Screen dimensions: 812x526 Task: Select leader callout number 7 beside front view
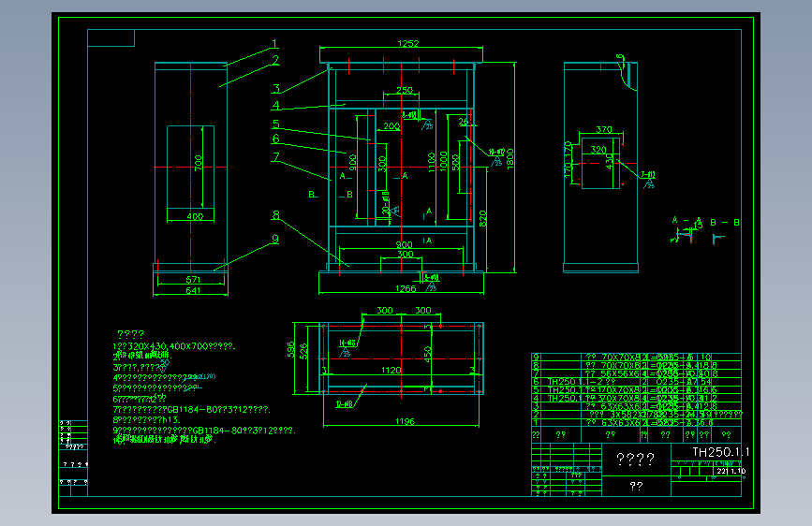tap(276, 156)
